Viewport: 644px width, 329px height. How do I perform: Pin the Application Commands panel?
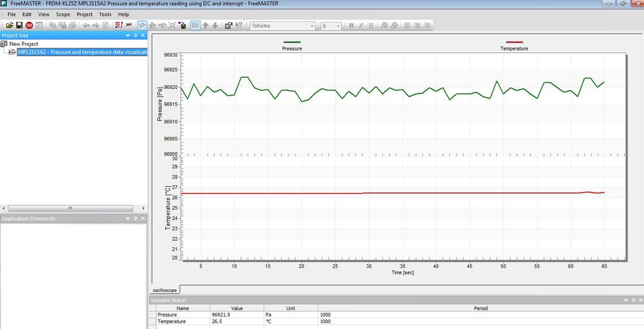135,219
